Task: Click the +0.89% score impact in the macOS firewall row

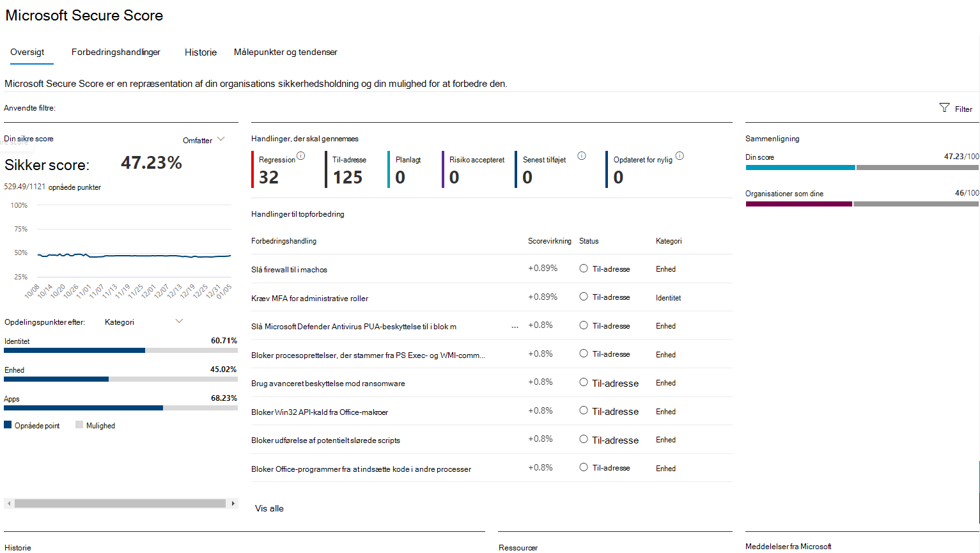Action: coord(543,269)
